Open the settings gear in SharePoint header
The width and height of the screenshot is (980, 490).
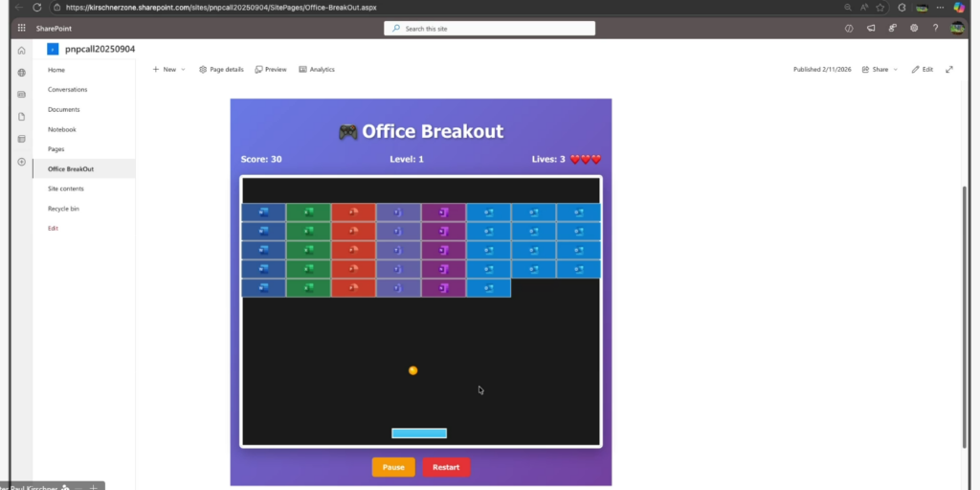pos(914,28)
